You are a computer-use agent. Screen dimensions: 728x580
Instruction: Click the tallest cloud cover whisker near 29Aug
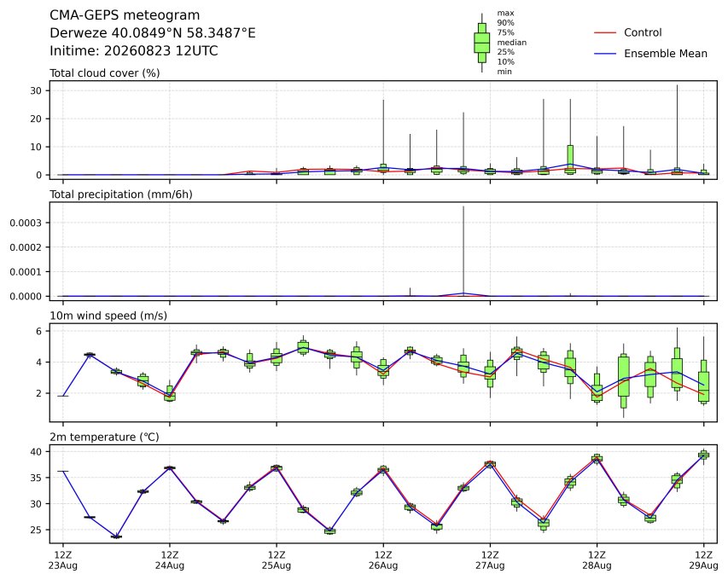(x=677, y=130)
